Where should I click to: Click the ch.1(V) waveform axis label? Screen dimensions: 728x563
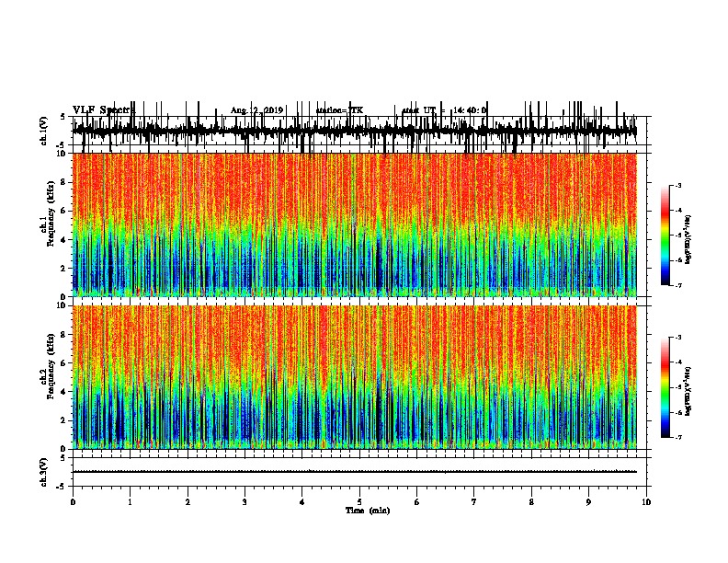(x=44, y=131)
